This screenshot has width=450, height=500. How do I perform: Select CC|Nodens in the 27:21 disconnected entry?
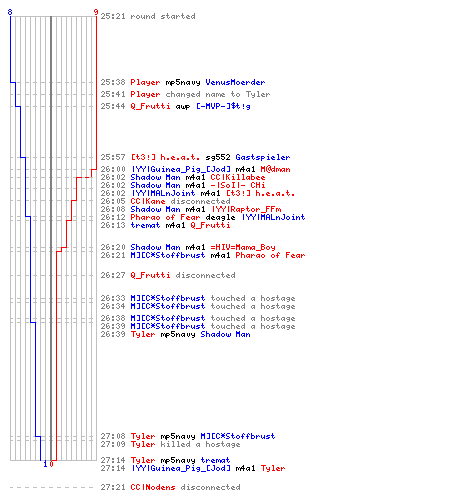(153, 487)
